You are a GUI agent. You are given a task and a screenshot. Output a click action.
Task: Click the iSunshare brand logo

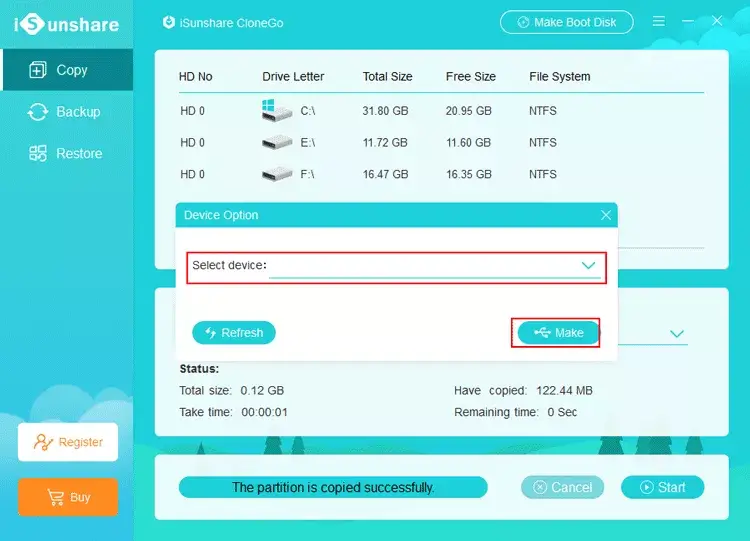66,24
